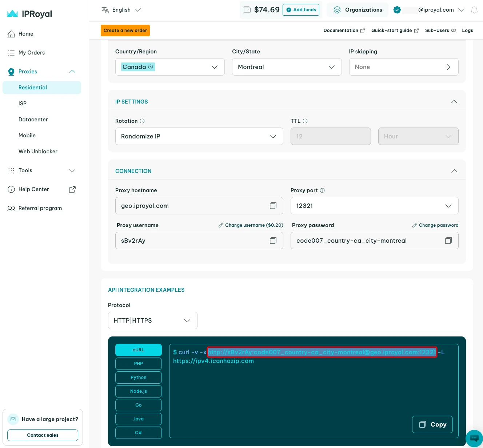Click the Proxy port info icon
This screenshot has height=448, width=483.
click(x=322, y=190)
